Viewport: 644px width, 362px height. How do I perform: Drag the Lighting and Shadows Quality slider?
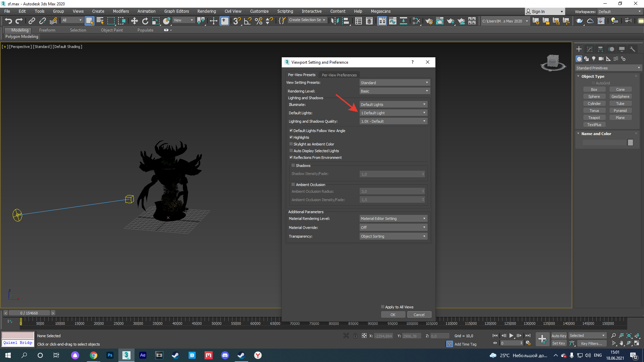click(x=392, y=121)
